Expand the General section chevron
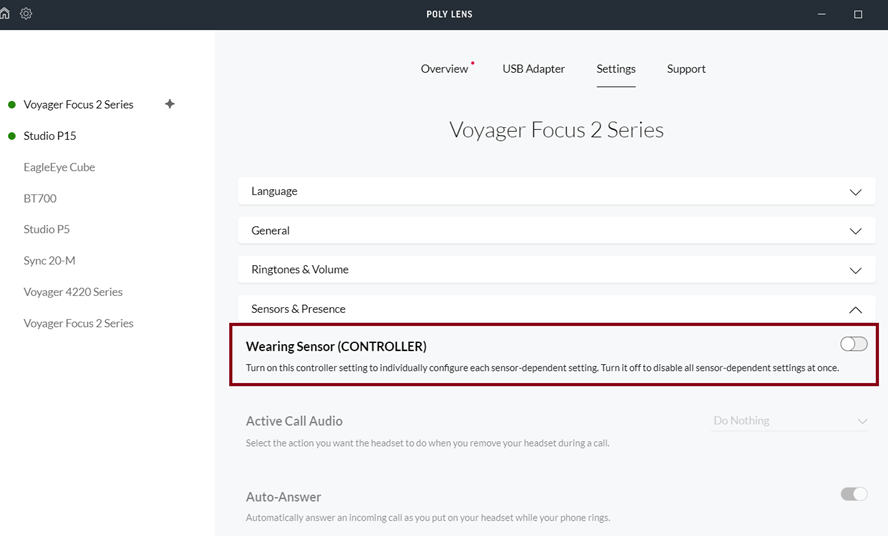The image size is (888, 538). 855,231
